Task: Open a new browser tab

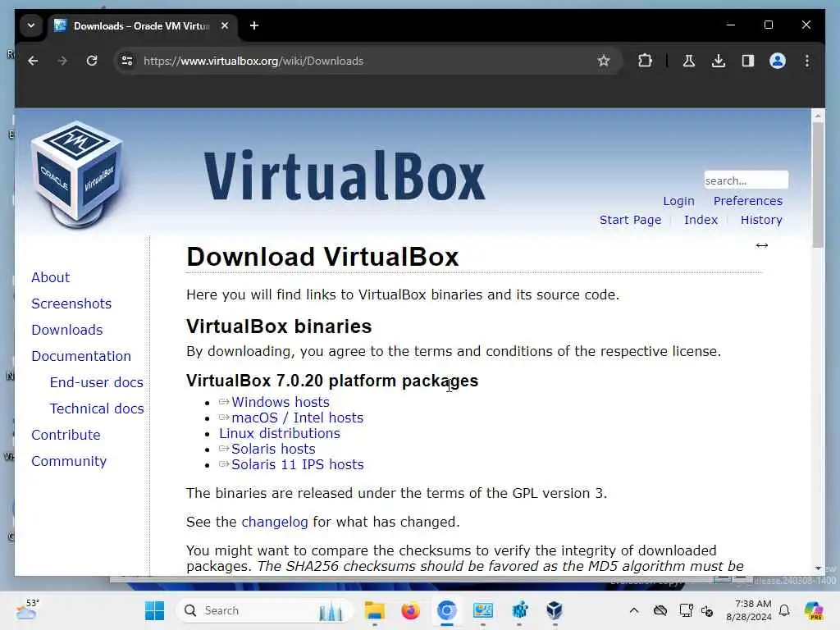Action: pyautogui.click(x=254, y=25)
